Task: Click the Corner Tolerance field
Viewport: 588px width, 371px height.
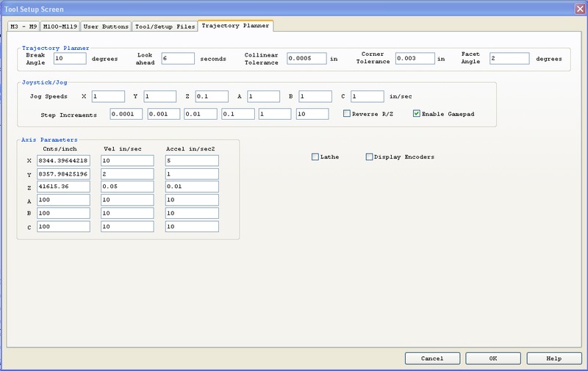Action: (x=415, y=58)
